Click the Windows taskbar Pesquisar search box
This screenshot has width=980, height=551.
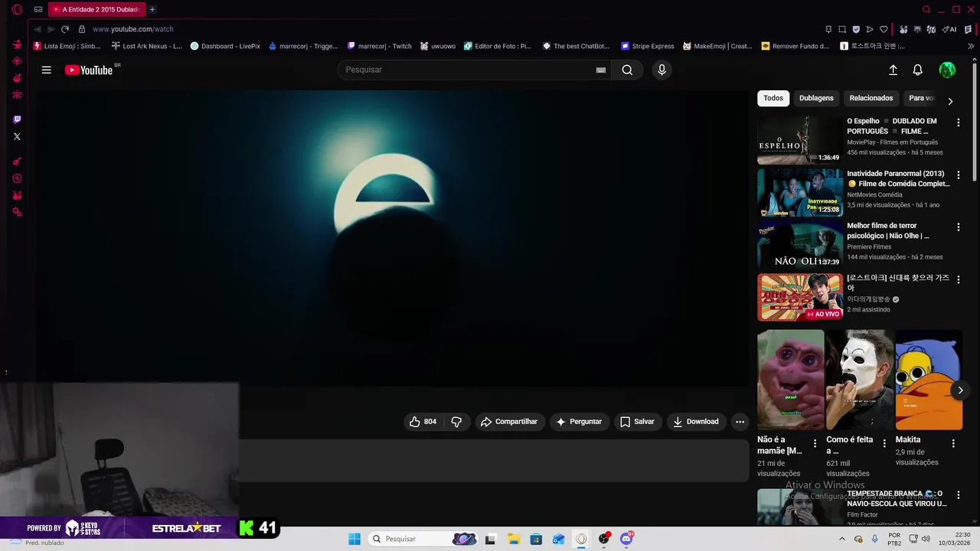tap(423, 539)
